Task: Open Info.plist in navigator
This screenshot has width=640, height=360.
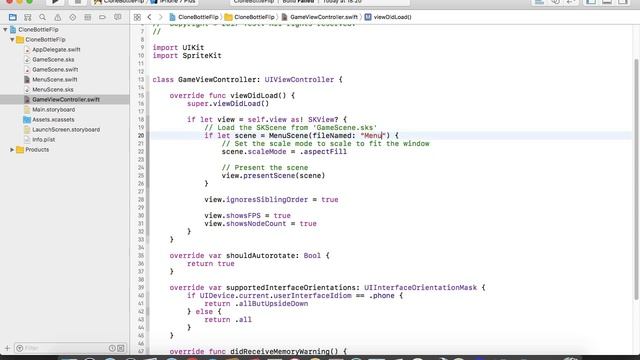Action: coord(44,140)
